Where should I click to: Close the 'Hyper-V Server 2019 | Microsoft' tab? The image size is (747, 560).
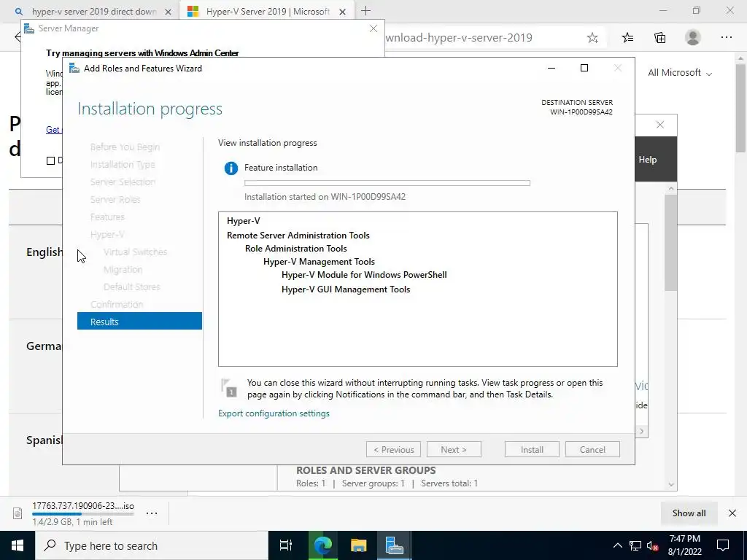coord(342,12)
